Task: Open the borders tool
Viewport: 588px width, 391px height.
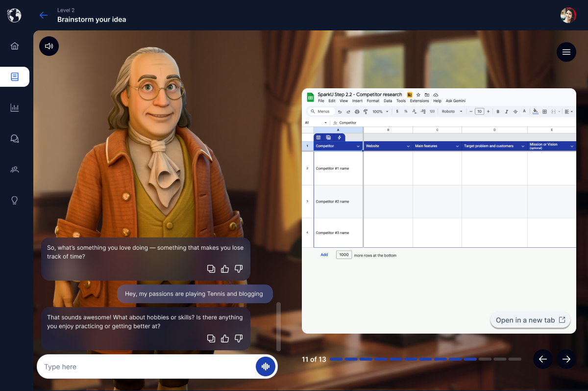Action: click(544, 111)
